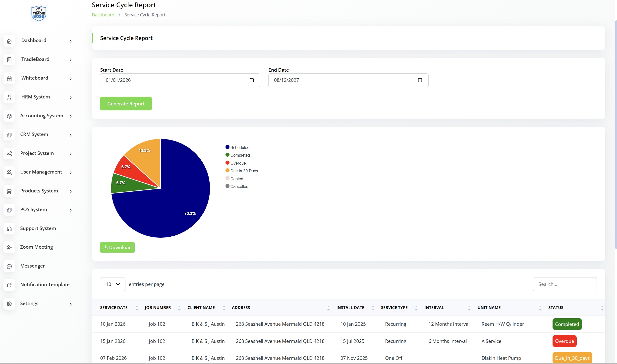Open the Start Date calendar picker icon

(251, 80)
